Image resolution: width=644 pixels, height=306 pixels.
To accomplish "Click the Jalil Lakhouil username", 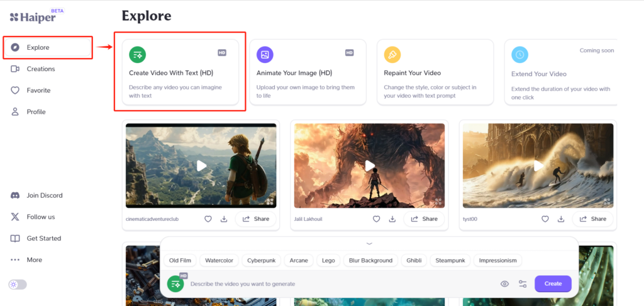I will coord(308,219).
